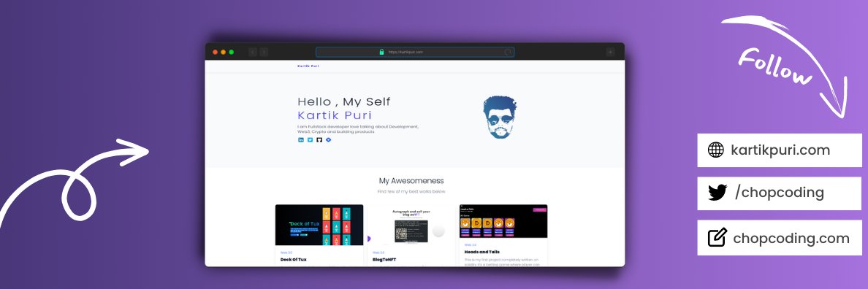Viewport: 868px width, 289px height.
Task: Open the BlogToNFT project thumbnail
Action: coord(411,225)
